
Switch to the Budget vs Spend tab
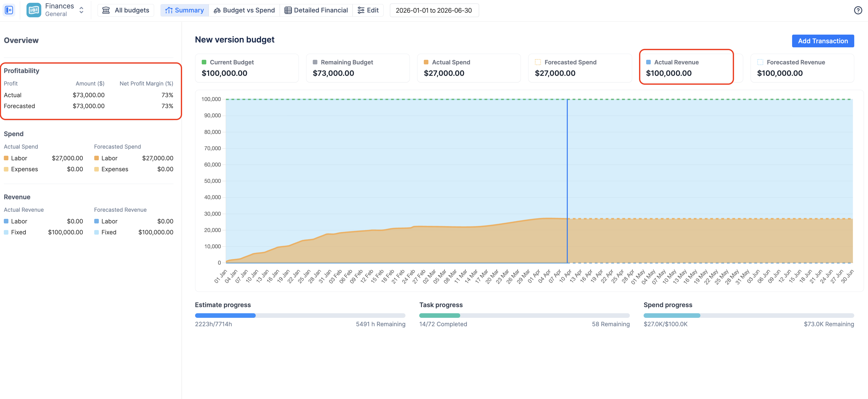coord(249,10)
